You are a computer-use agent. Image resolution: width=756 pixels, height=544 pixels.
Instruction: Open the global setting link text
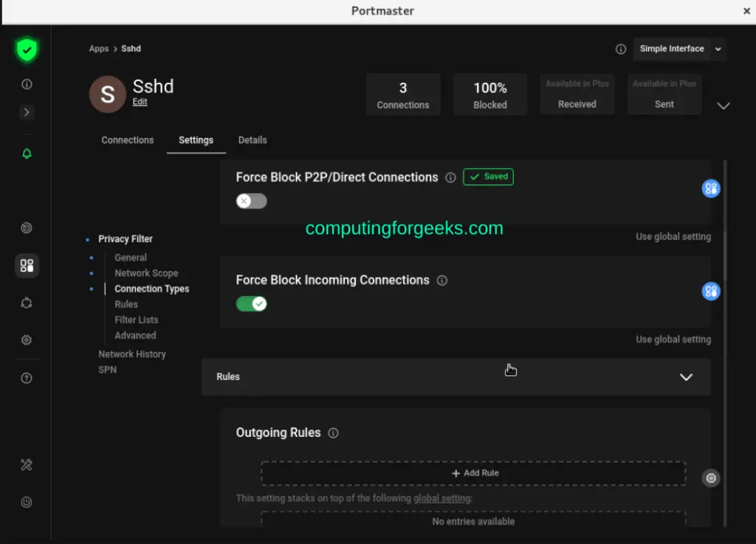tap(441, 498)
